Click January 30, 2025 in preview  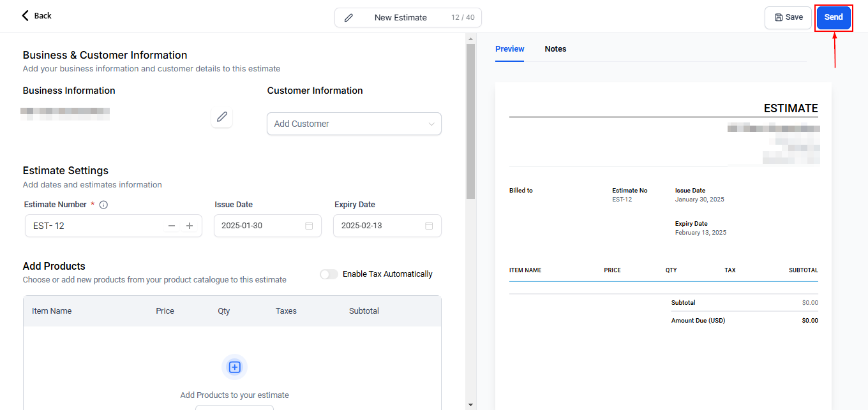coord(700,200)
